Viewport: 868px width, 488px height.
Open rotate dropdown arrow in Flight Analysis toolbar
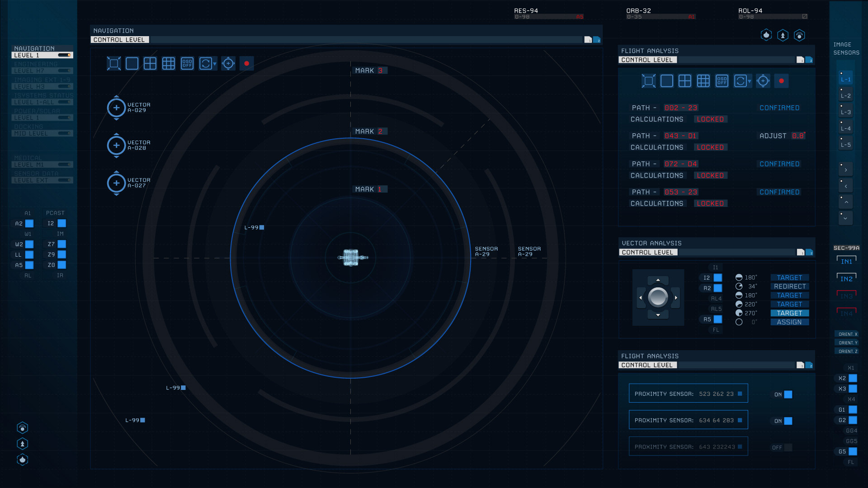click(x=750, y=81)
